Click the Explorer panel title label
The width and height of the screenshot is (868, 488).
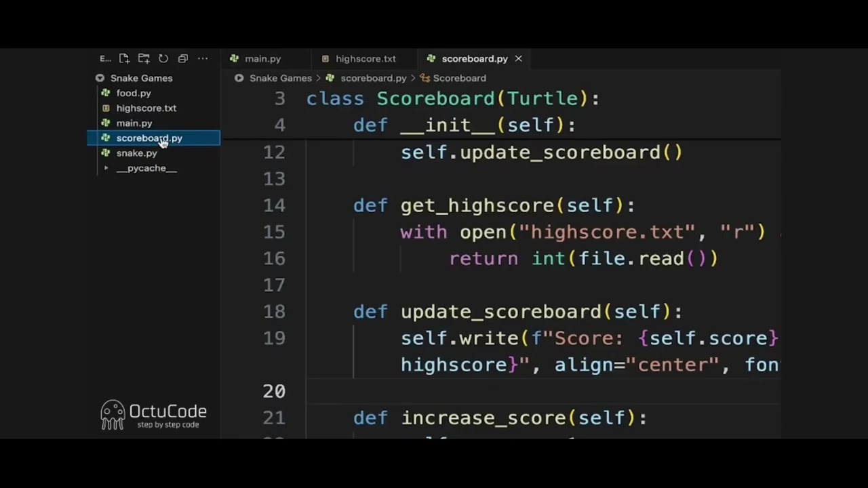pos(105,59)
